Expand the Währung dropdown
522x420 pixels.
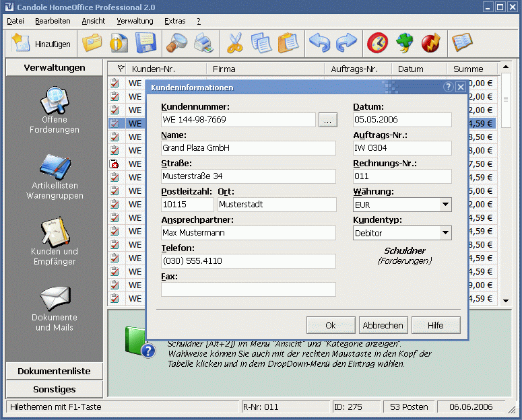[445, 205]
